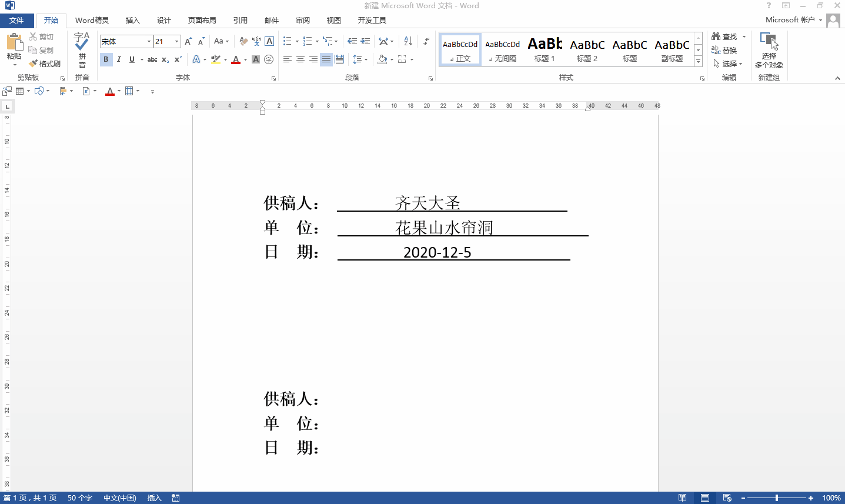The height and width of the screenshot is (504, 845).
Task: Click the zoom slider handle in status bar
Action: click(x=777, y=498)
